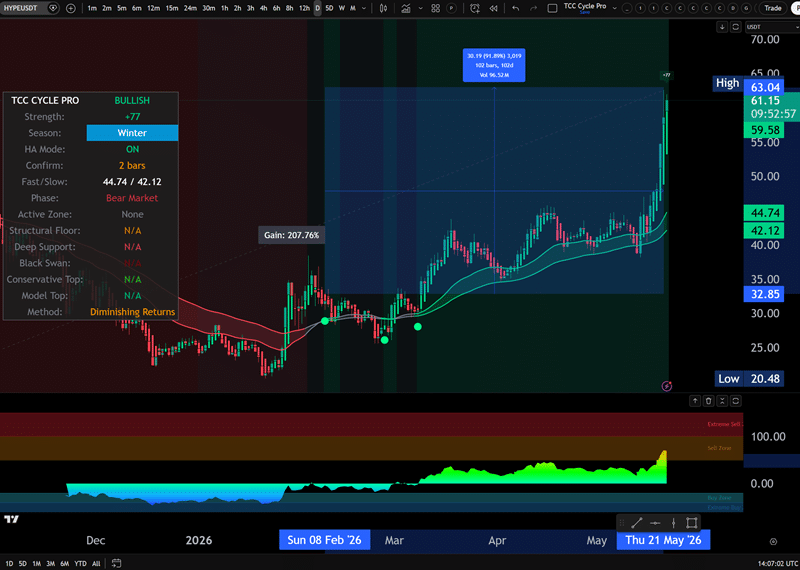Image resolution: width=800 pixels, height=570 pixels.
Task: Click the Low 20.48 price label
Action: click(x=749, y=379)
